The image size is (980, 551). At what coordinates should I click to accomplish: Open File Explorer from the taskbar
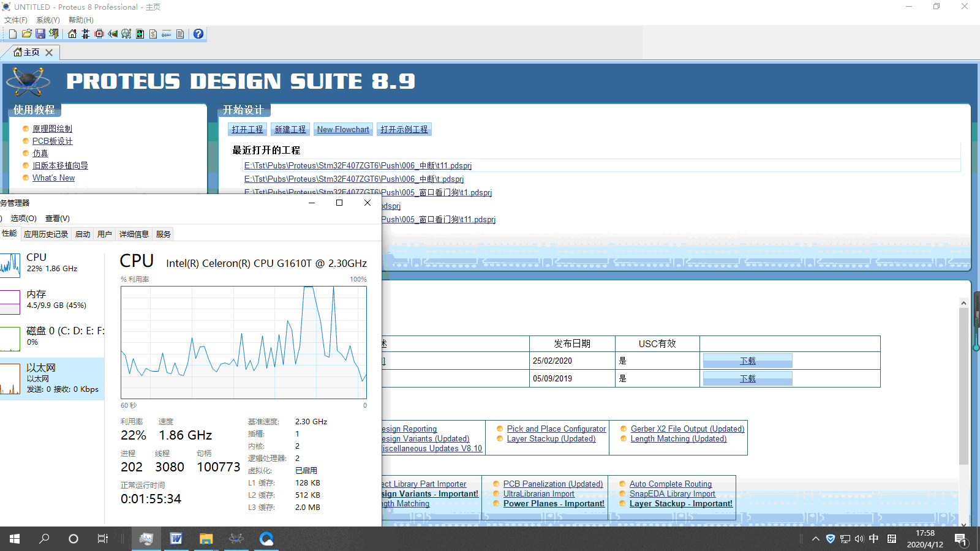(x=206, y=539)
